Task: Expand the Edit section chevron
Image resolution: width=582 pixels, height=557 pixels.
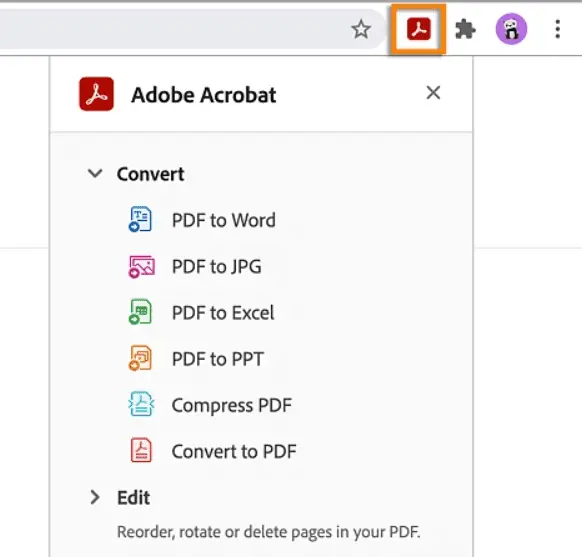Action: (95, 497)
